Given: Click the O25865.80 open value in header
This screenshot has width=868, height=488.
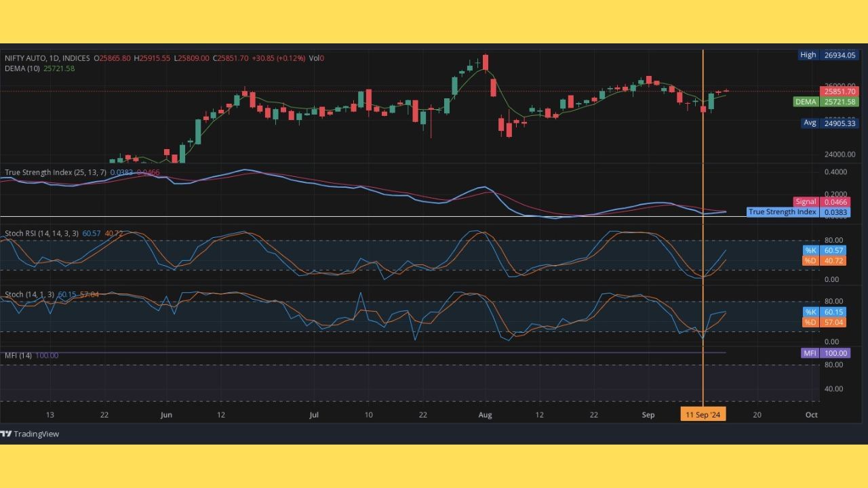Looking at the screenshot, I should tap(113, 58).
